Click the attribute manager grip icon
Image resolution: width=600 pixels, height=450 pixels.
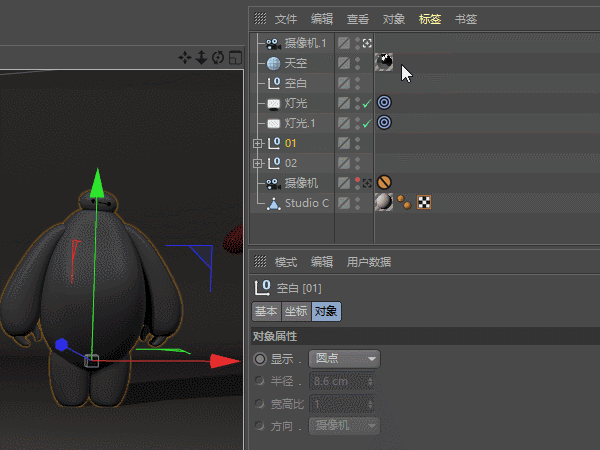(x=260, y=261)
